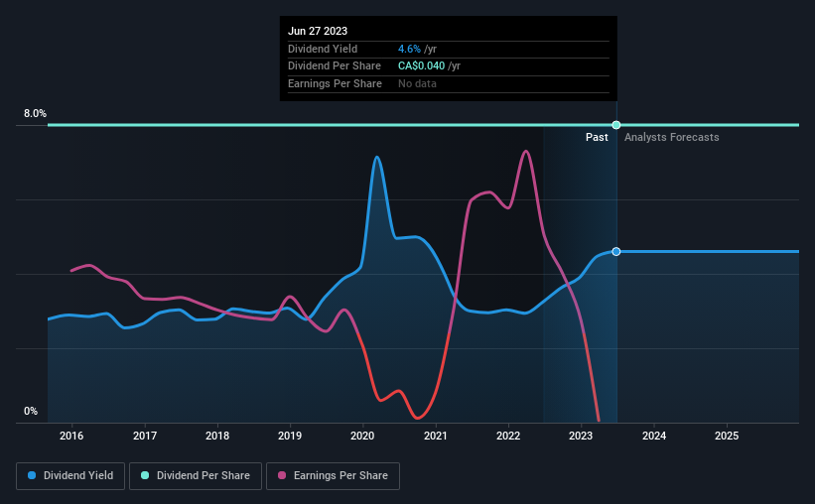Select the teal data point on the Dividend Per Share line

pos(616,125)
